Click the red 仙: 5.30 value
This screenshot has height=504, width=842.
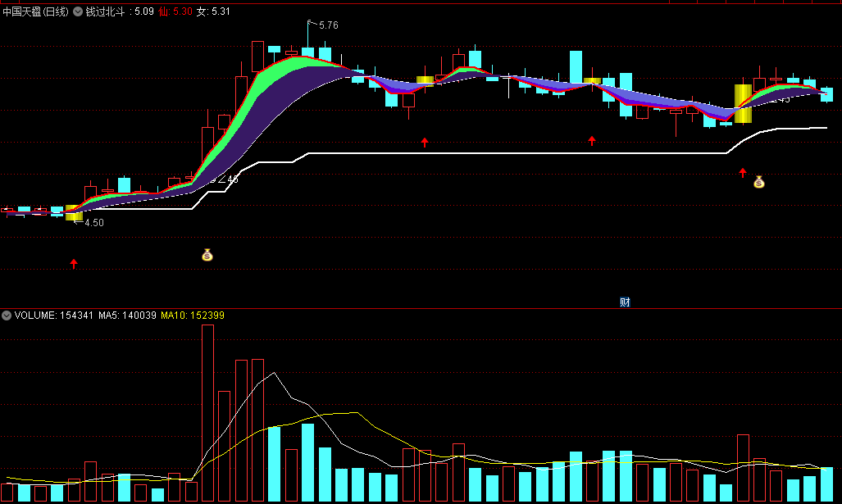click(x=175, y=11)
